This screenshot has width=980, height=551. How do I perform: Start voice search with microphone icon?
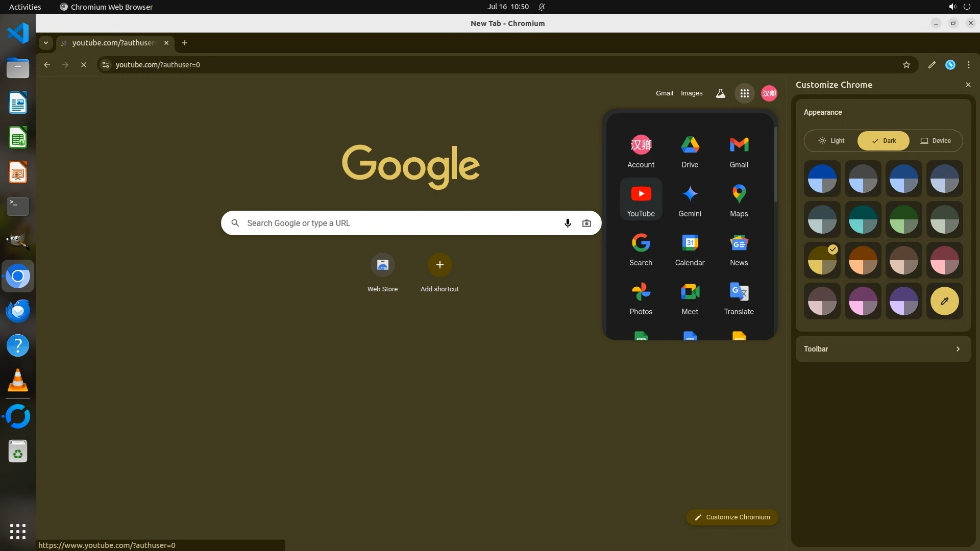567,223
